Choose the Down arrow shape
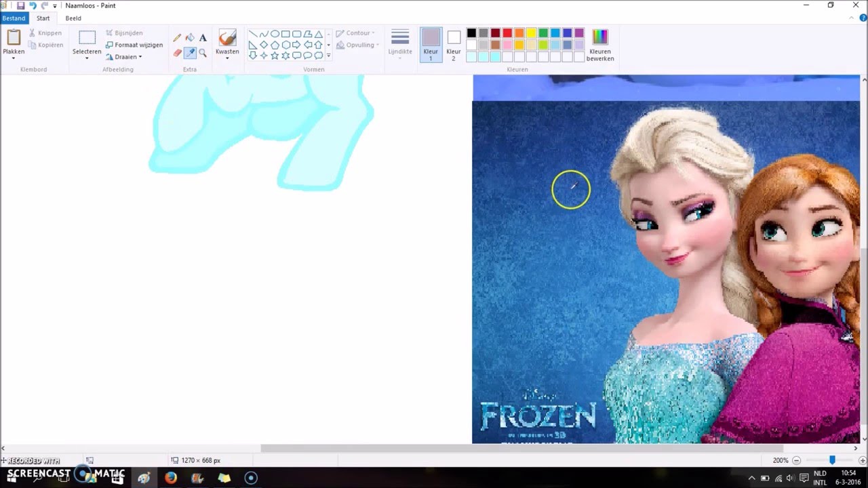868x488 pixels. click(253, 56)
